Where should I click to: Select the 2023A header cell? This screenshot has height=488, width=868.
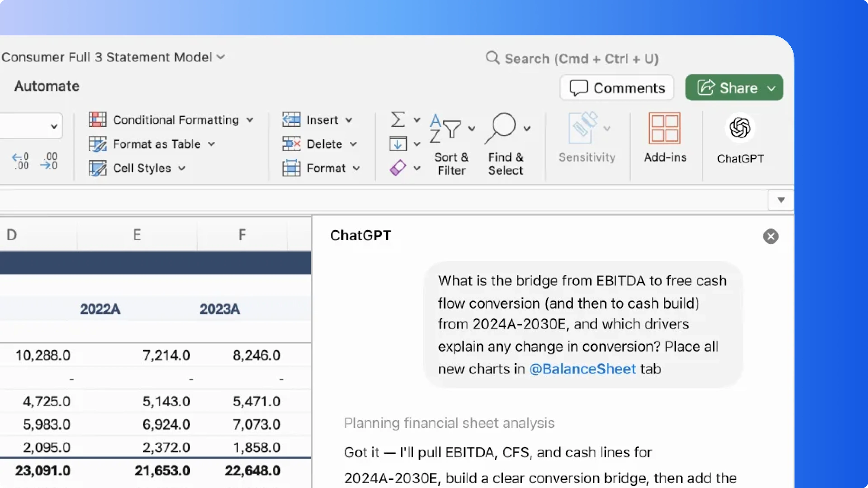click(x=220, y=309)
